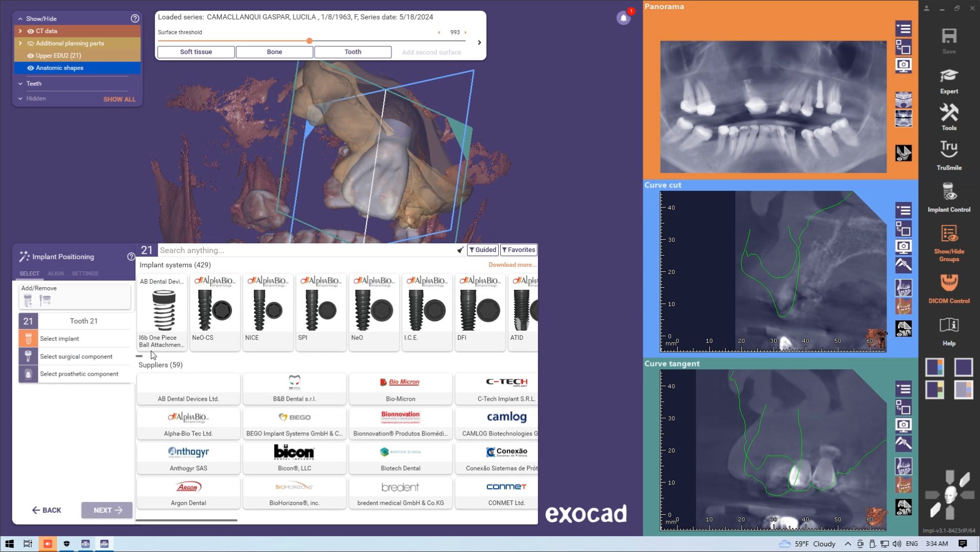980x552 pixels.
Task: Click the notification bell icon
Action: [x=623, y=18]
